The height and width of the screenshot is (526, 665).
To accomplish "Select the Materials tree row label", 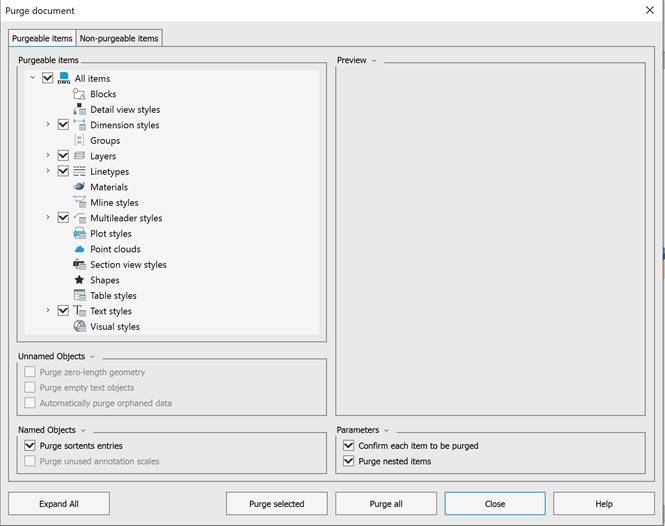I will [109, 187].
